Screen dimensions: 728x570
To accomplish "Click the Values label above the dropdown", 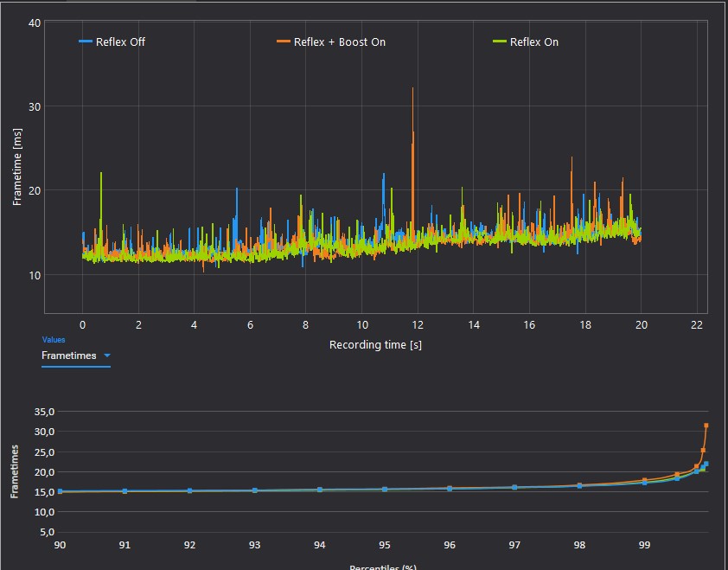I will pyautogui.click(x=54, y=340).
